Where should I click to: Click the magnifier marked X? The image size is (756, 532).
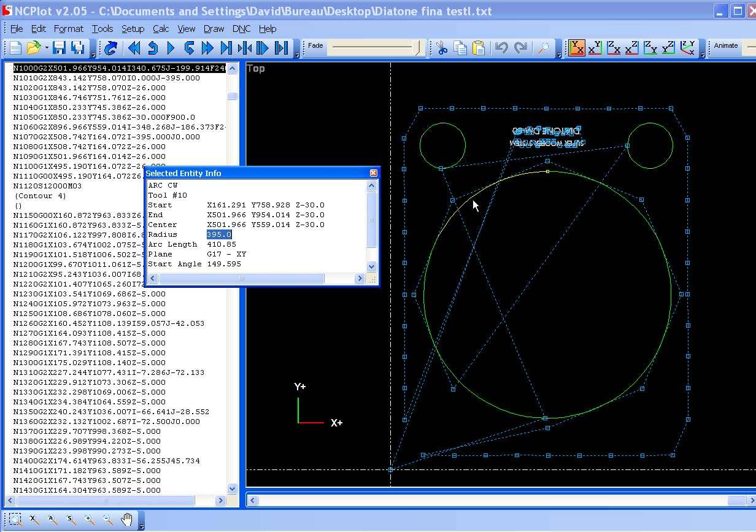[x=34, y=520]
